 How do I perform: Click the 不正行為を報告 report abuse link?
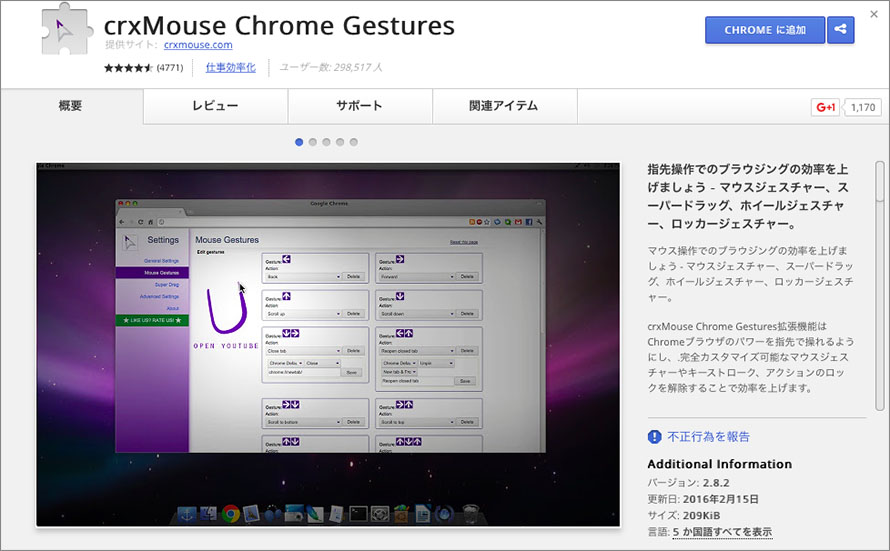coord(708,436)
